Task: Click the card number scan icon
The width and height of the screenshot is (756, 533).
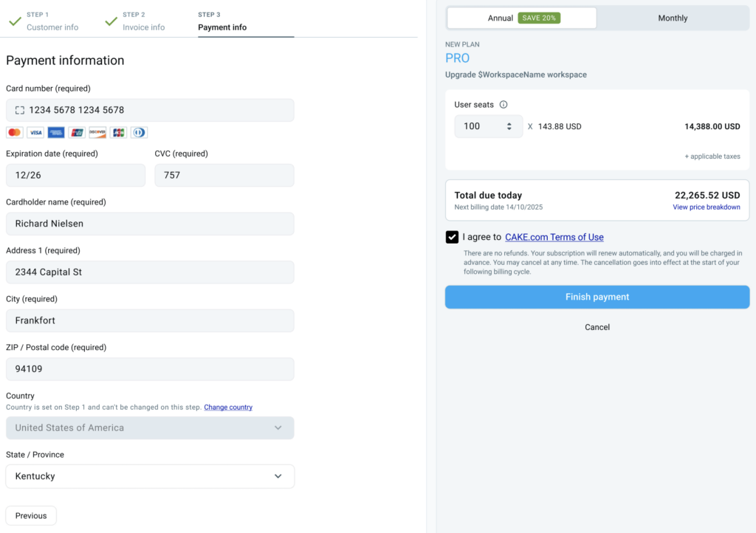Action: (20, 109)
